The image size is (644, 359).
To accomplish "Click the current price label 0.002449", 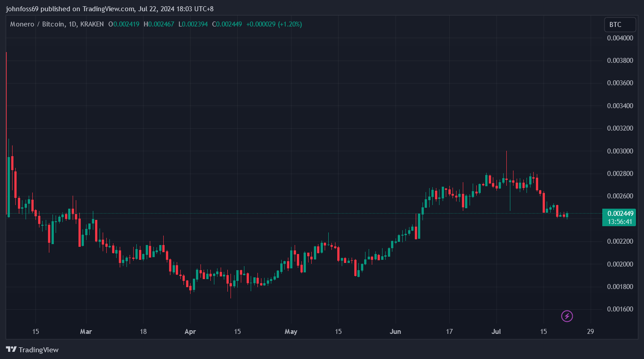I will (621, 214).
